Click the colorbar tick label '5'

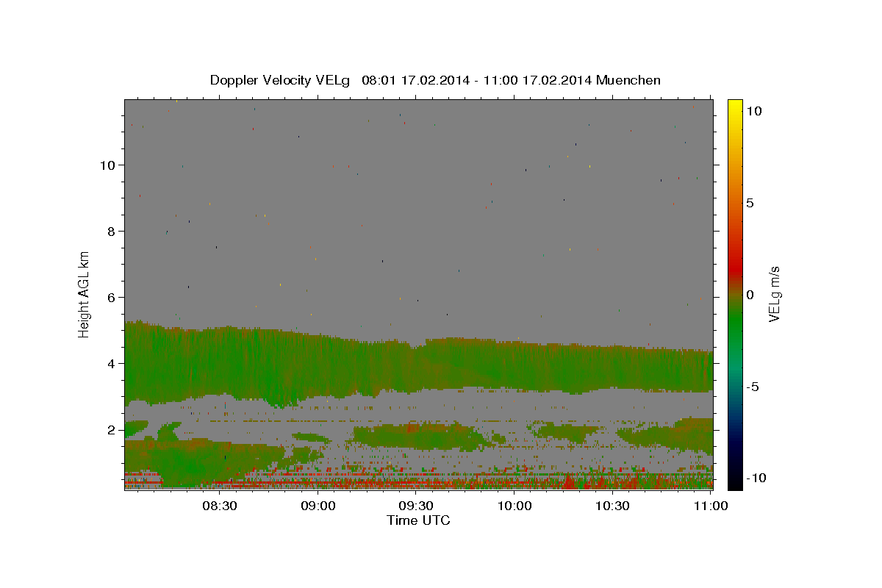[x=750, y=203]
